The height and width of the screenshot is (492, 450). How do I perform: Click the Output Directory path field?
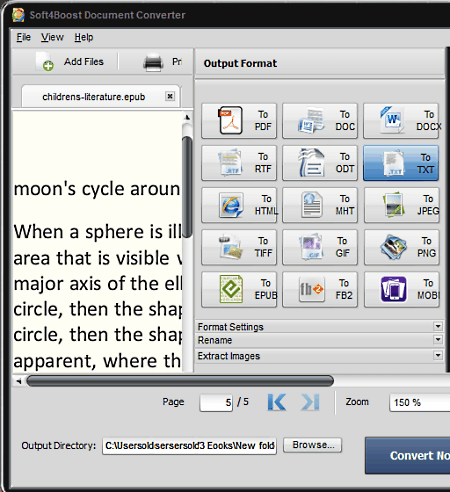tap(189, 446)
